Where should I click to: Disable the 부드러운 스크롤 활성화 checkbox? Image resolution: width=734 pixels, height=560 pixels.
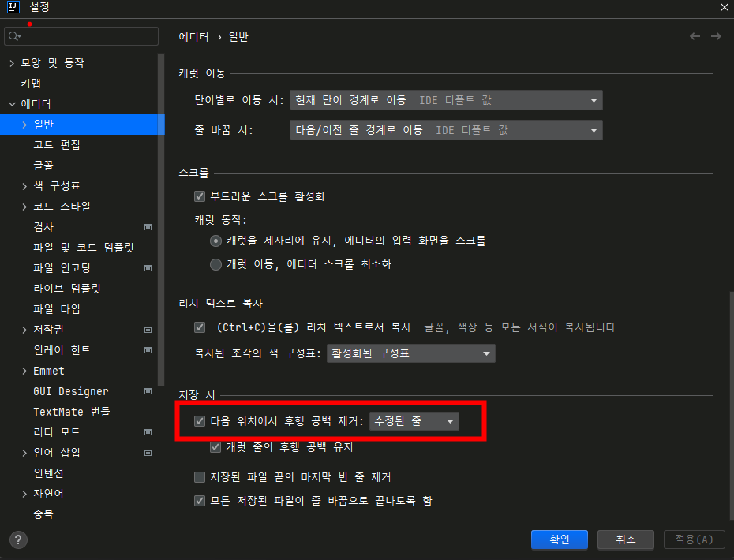(x=200, y=196)
